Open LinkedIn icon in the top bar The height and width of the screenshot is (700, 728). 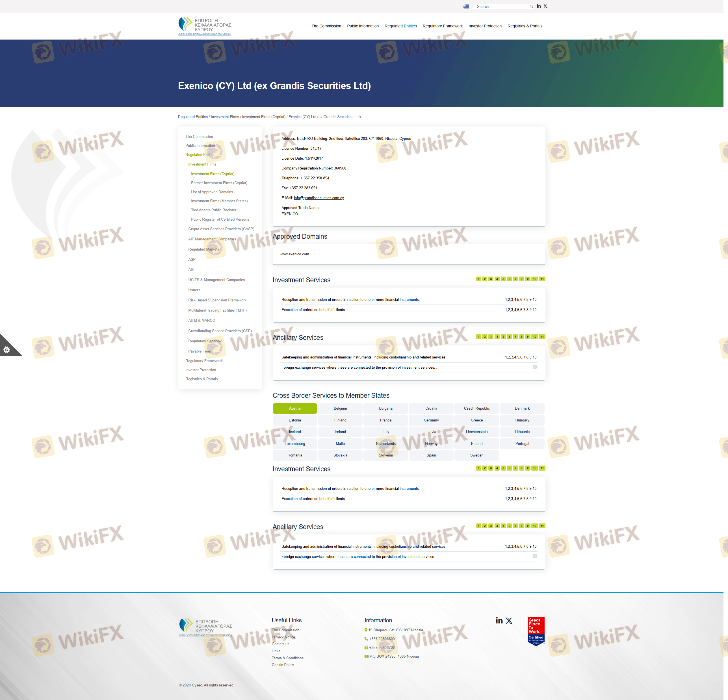(x=539, y=6)
